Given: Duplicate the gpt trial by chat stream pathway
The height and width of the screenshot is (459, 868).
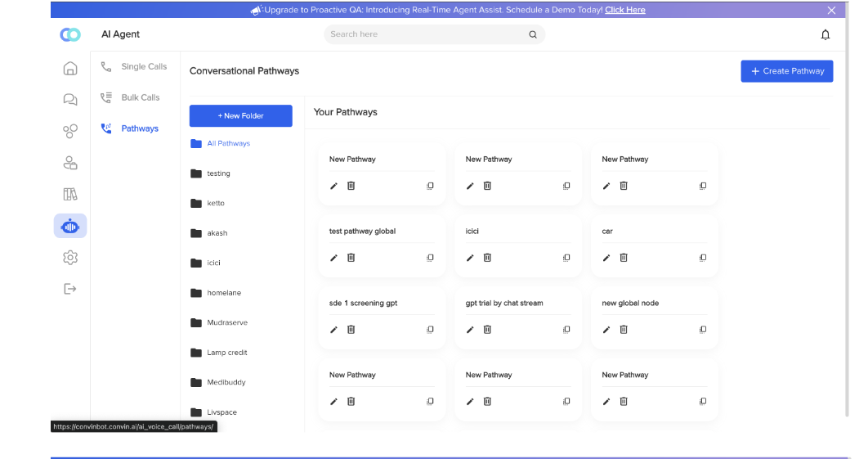Looking at the screenshot, I should 566,330.
